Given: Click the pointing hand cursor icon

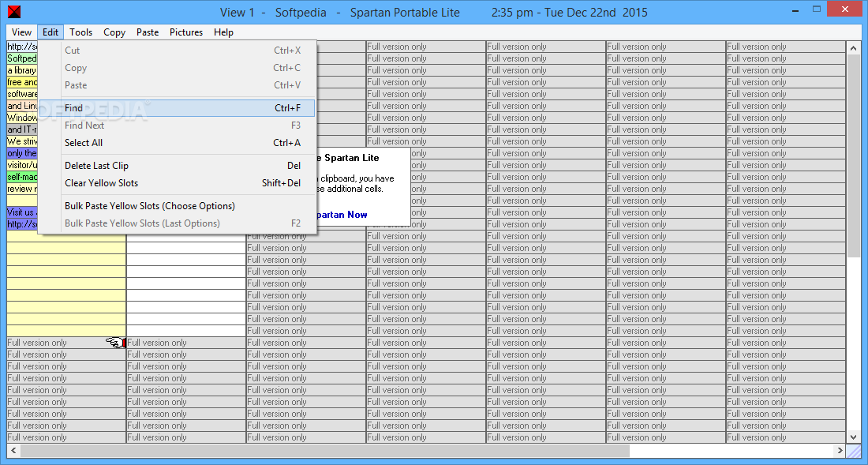Looking at the screenshot, I should (116, 343).
